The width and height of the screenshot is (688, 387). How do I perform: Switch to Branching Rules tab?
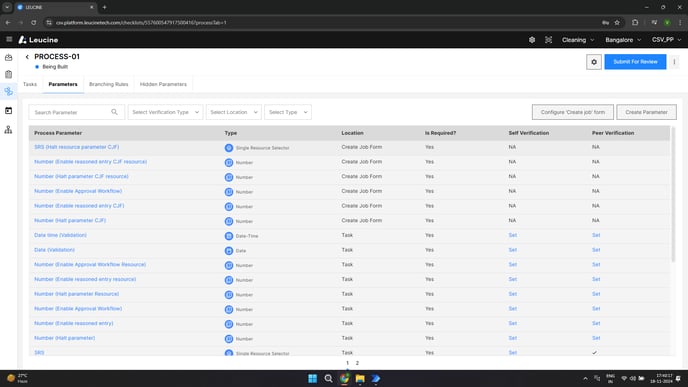(109, 84)
